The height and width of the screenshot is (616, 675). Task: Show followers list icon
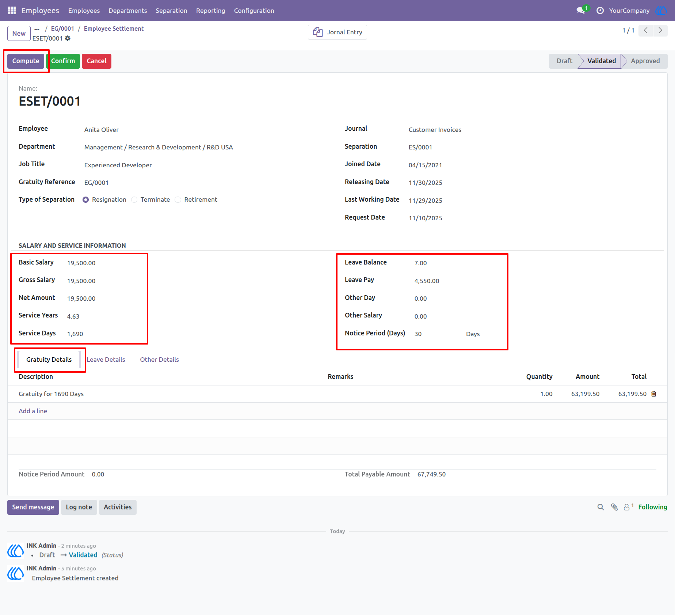[x=628, y=507]
